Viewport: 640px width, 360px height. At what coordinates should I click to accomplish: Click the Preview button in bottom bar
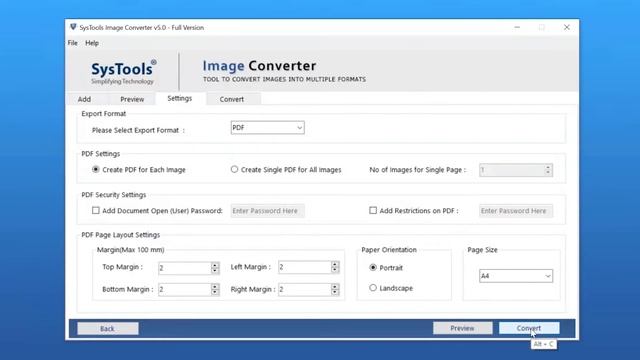pyautogui.click(x=462, y=328)
